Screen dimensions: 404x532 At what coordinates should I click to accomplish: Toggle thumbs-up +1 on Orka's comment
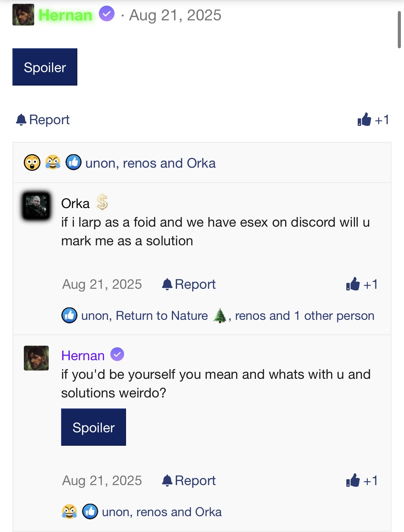coord(362,284)
